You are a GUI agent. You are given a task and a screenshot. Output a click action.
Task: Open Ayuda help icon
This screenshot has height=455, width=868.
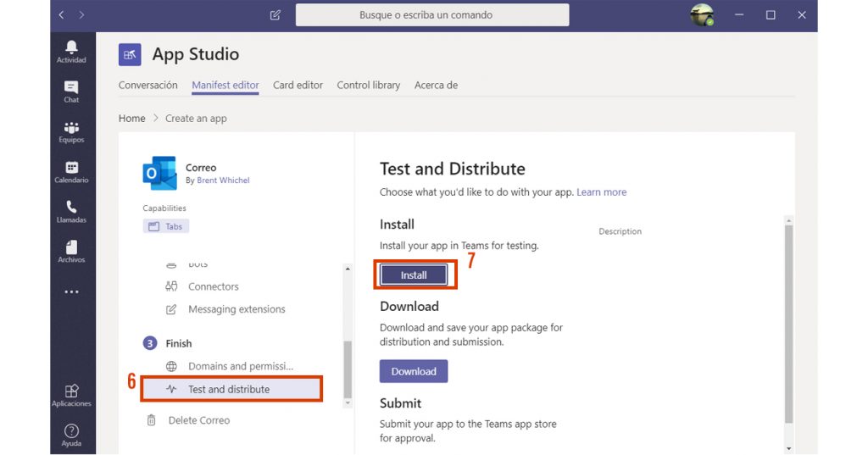tap(71, 435)
